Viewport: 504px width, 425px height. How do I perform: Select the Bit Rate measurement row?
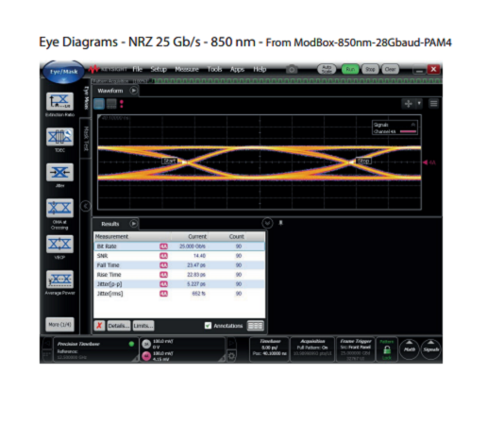point(179,246)
